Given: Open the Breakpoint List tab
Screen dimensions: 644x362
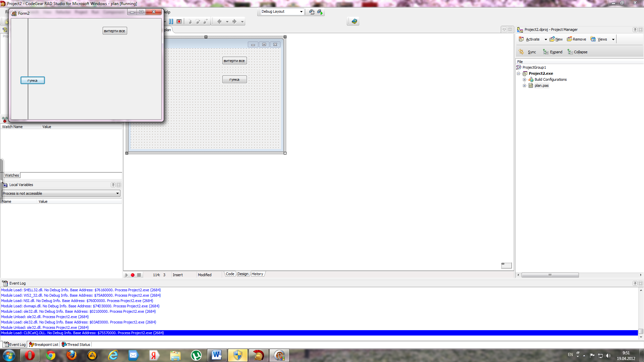Looking at the screenshot, I should click(x=44, y=345).
